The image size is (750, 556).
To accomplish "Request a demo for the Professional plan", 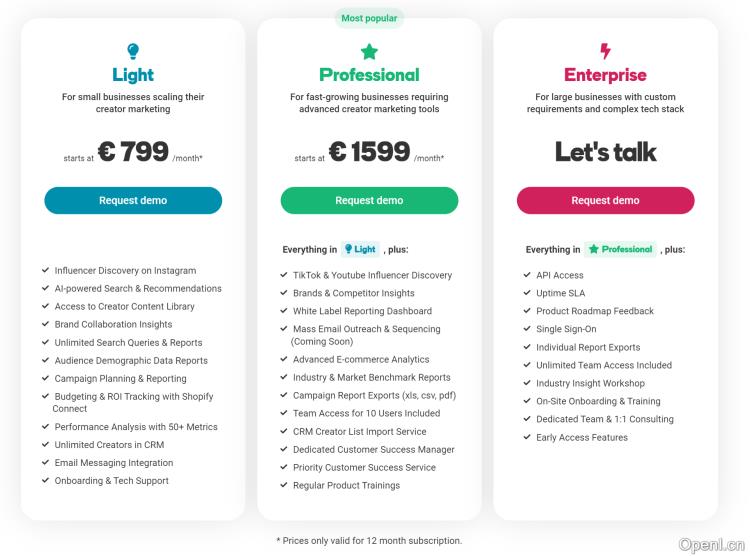I will point(369,200).
